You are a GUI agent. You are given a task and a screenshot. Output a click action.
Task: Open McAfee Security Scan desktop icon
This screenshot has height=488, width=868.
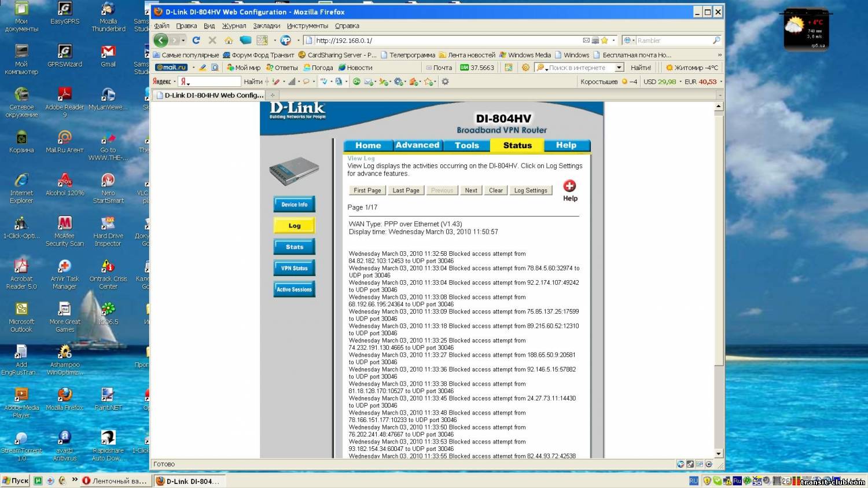pyautogui.click(x=65, y=231)
